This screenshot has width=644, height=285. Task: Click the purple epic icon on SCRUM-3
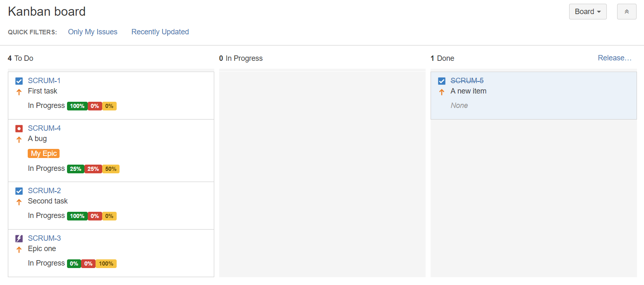pos(19,239)
